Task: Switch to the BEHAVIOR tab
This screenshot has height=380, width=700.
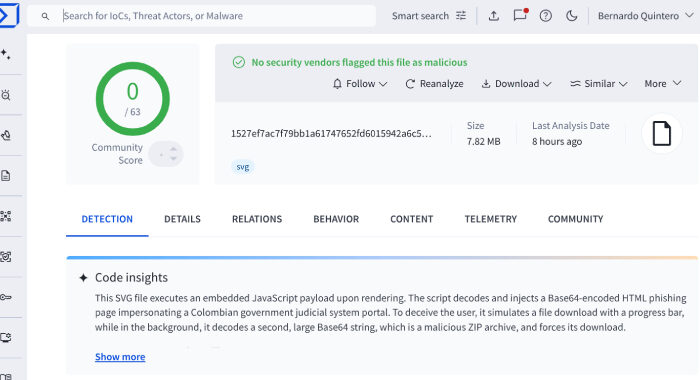Action: [x=336, y=219]
